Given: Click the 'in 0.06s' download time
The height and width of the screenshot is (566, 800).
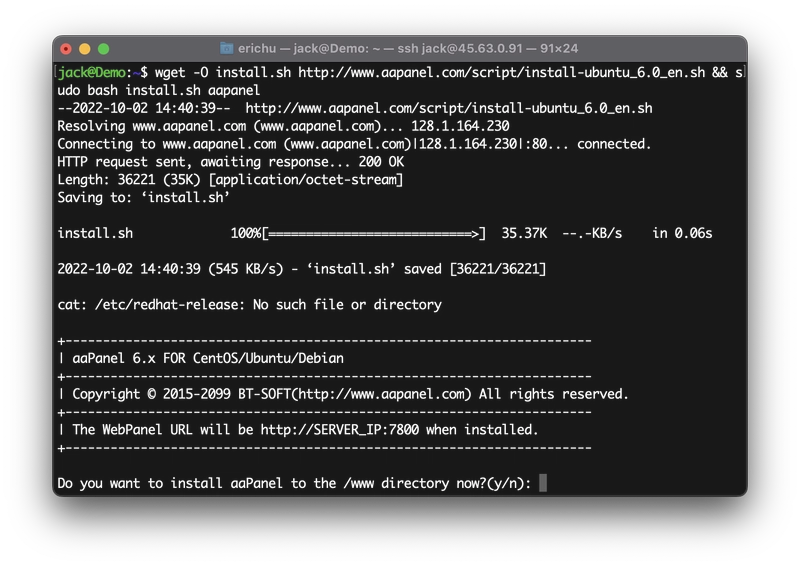Looking at the screenshot, I should point(682,234).
